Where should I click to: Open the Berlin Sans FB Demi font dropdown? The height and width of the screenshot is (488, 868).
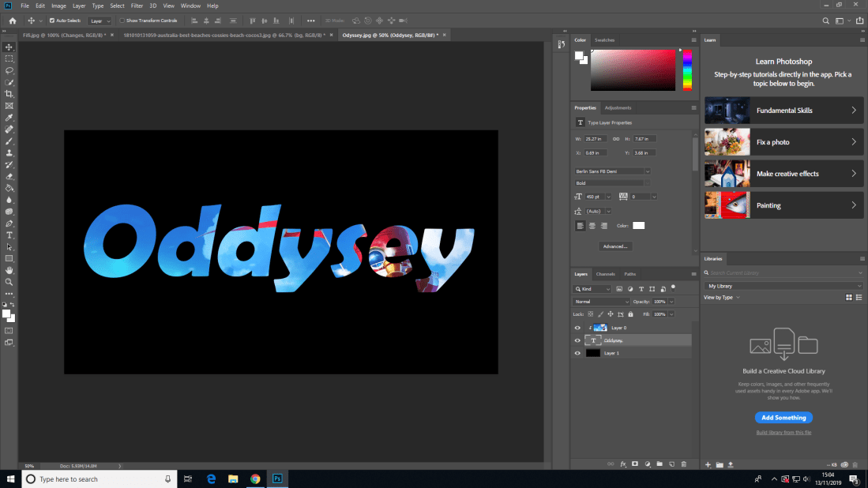pos(613,171)
